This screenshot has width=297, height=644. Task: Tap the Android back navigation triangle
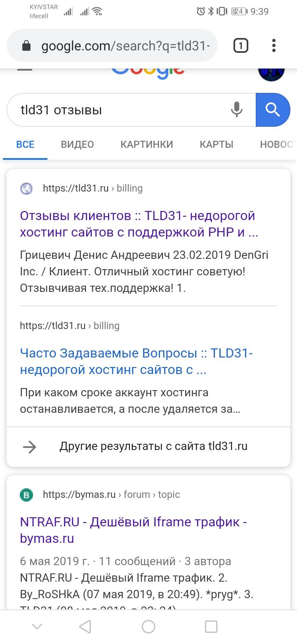click(x=85, y=627)
